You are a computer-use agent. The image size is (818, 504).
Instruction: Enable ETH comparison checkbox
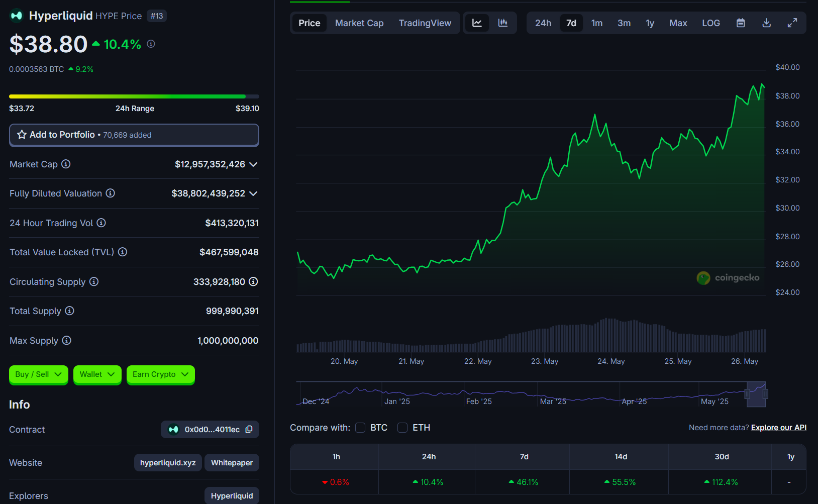(402, 428)
